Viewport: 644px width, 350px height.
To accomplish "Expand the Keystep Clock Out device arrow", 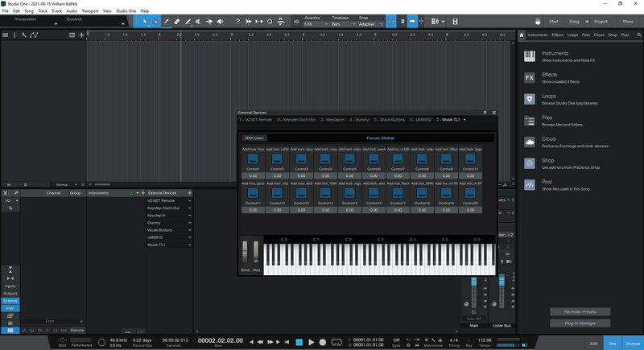I will click(190, 208).
